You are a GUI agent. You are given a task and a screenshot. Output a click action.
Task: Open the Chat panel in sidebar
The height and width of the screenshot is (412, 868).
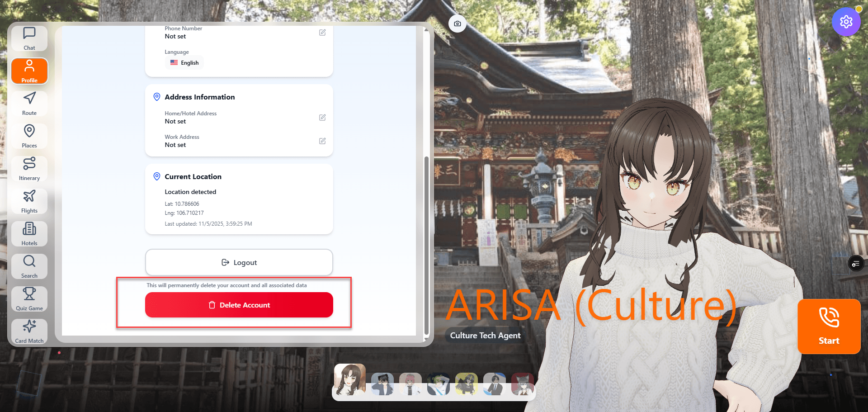click(x=29, y=38)
